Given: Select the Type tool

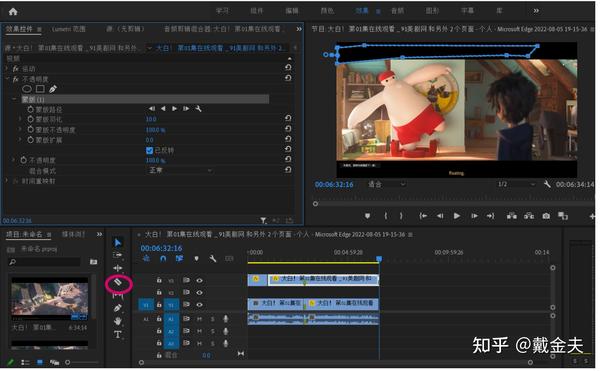Looking at the screenshot, I should coord(118,335).
